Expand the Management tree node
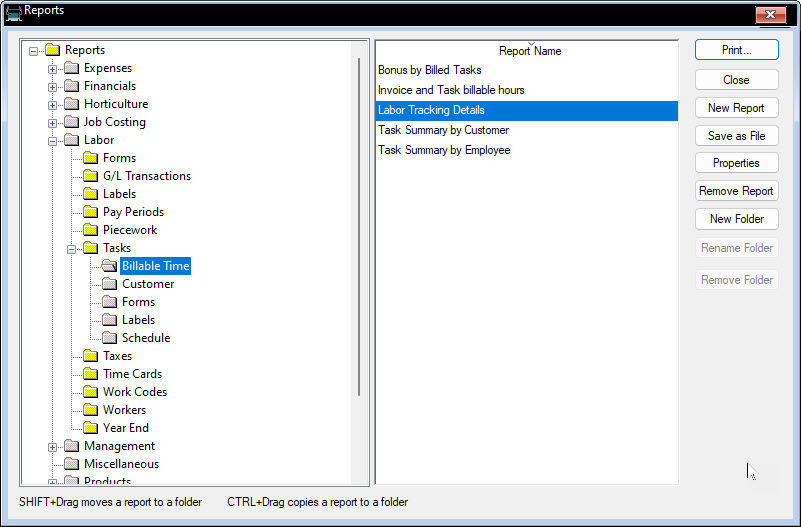Image resolution: width=801 pixels, height=527 pixels. (53, 446)
